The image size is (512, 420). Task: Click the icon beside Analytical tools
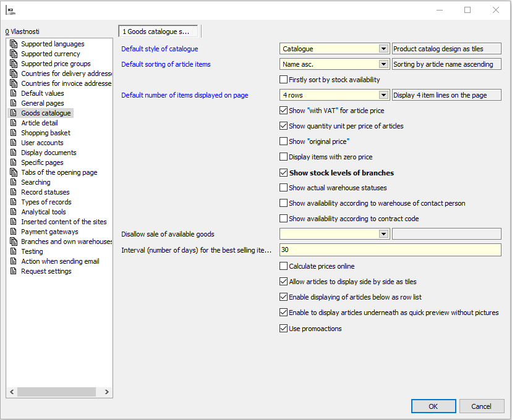(14, 212)
